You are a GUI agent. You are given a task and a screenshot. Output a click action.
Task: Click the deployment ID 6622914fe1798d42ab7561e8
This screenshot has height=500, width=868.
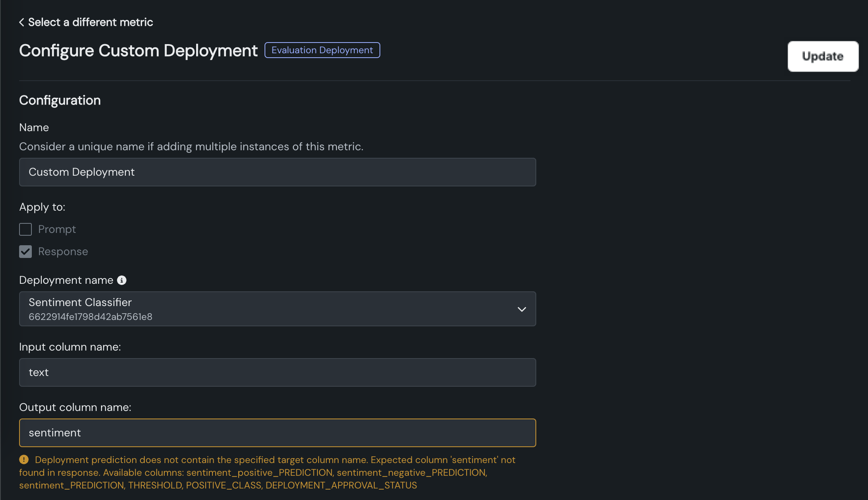click(x=90, y=317)
